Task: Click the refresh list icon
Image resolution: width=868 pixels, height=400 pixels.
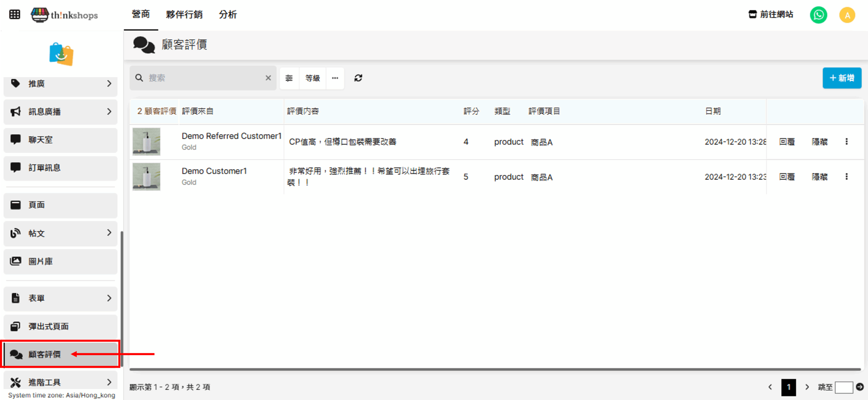Action: tap(358, 78)
